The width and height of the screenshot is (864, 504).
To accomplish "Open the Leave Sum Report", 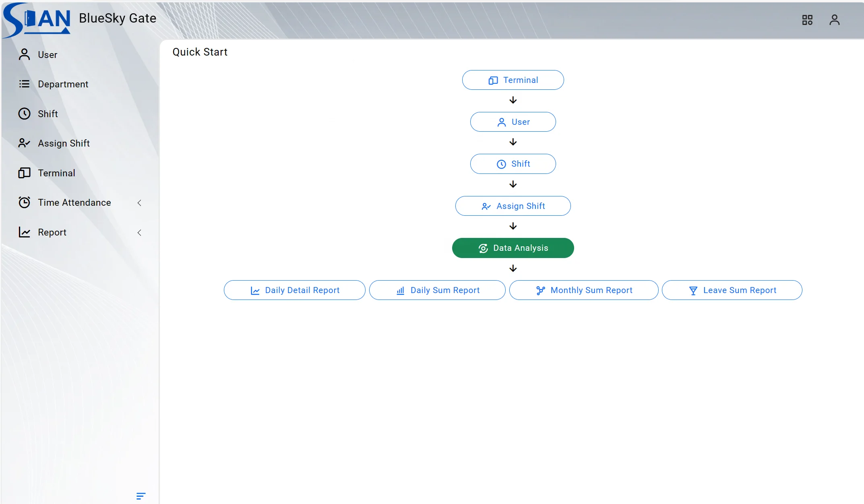I will tap(732, 290).
